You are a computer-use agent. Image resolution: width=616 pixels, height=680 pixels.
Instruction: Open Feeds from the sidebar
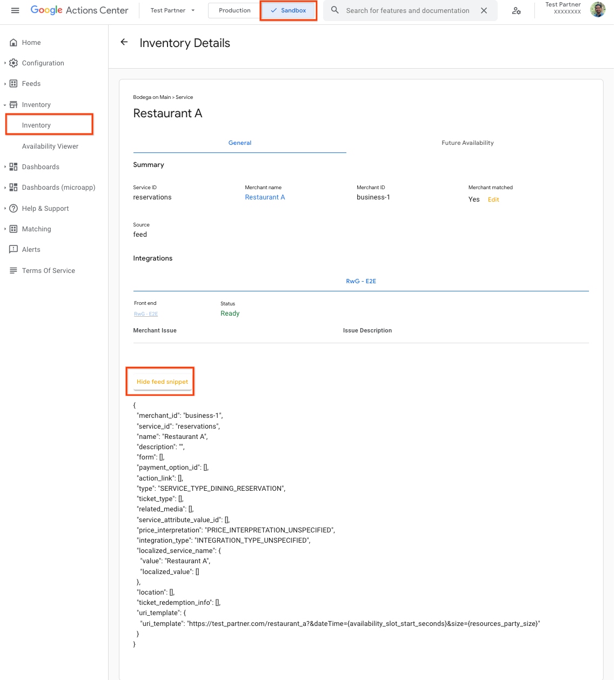pyautogui.click(x=31, y=83)
